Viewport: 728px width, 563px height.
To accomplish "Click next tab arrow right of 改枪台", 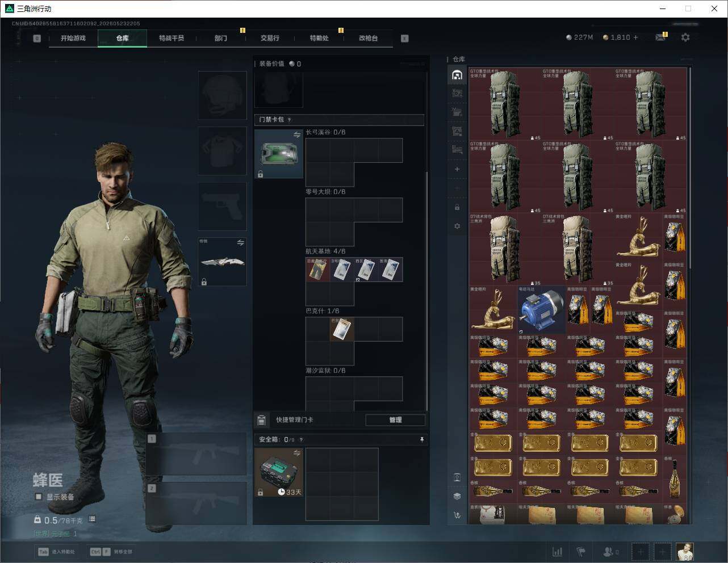I will [x=405, y=39].
